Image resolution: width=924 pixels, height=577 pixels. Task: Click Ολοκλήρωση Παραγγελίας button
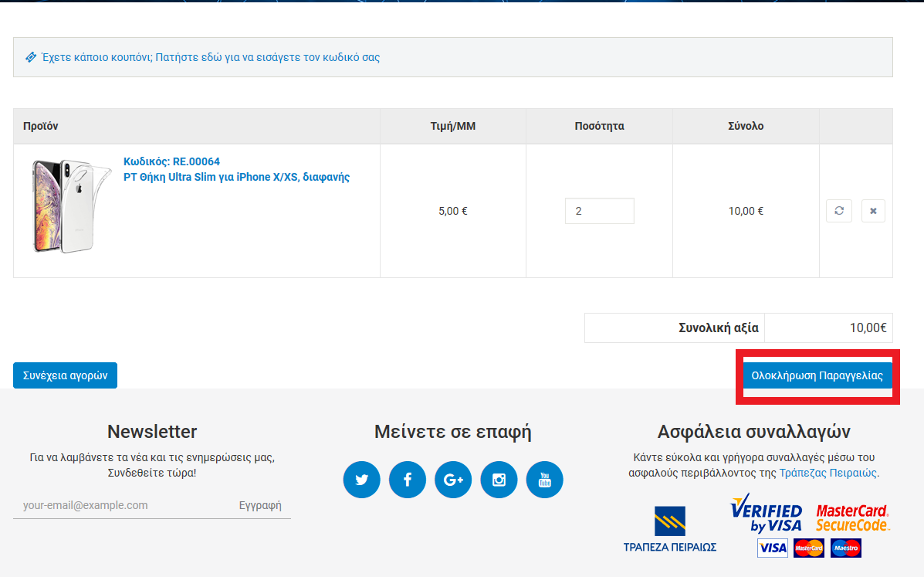(817, 375)
